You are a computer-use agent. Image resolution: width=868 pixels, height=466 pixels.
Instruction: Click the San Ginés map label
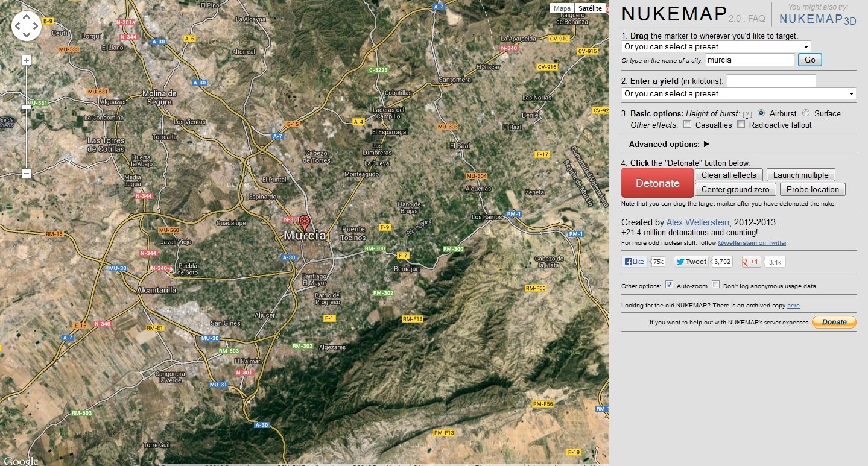pos(225,323)
